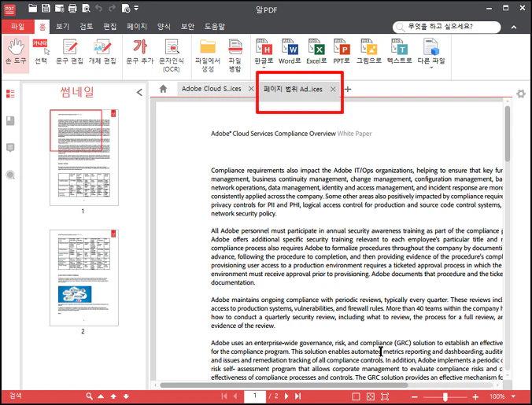Open the thumbnails panel icon in sidebar
The image size is (532, 405).
(10, 94)
